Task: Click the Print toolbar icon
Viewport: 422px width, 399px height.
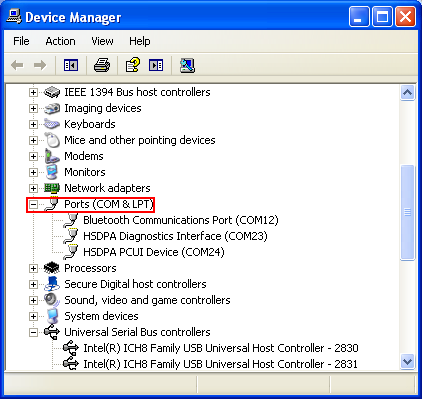Action: (102, 65)
